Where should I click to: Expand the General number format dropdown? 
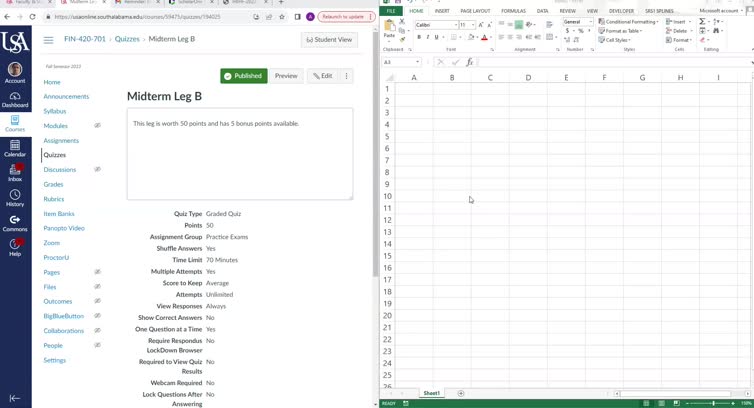click(x=577, y=21)
